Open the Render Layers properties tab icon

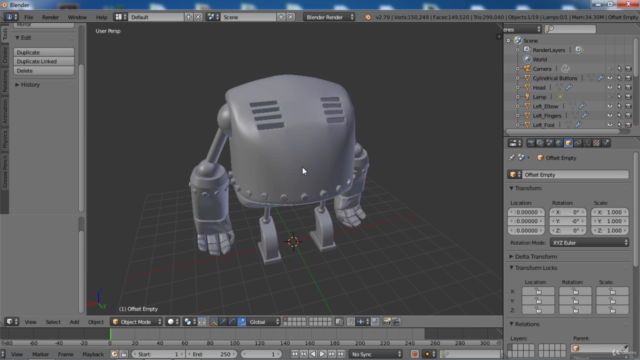[540, 143]
